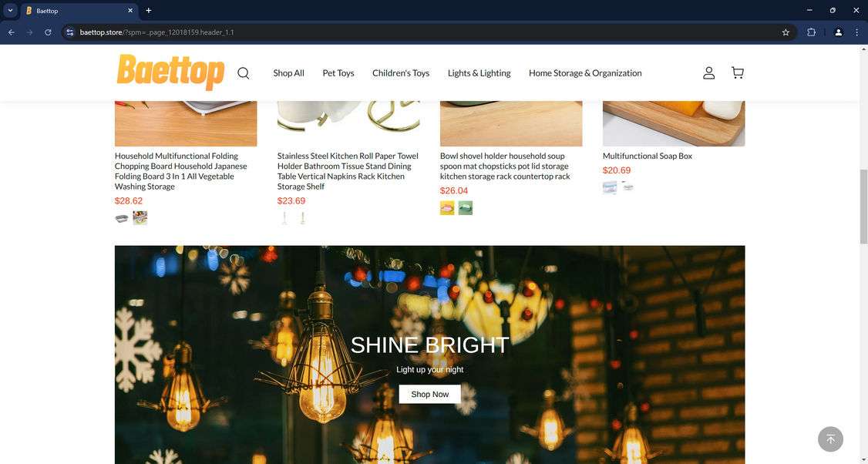The image size is (868, 464).
Task: Open the Chrome profile avatar icon
Action: point(838,32)
